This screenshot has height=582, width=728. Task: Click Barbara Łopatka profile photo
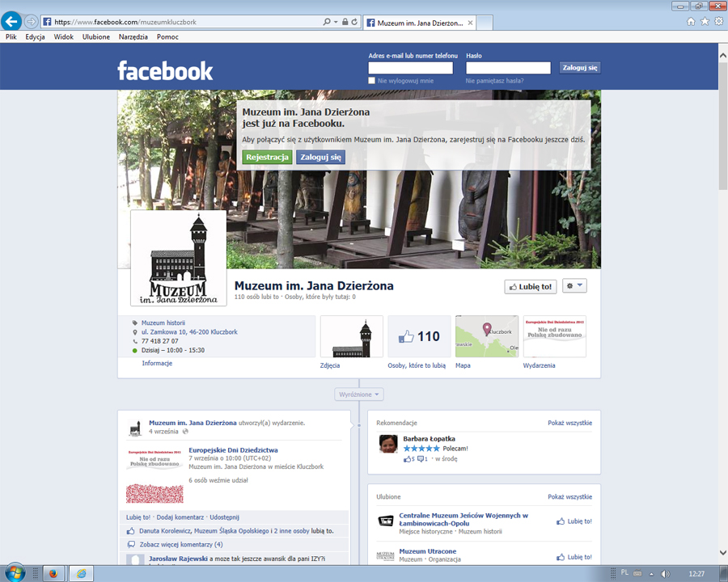388,444
